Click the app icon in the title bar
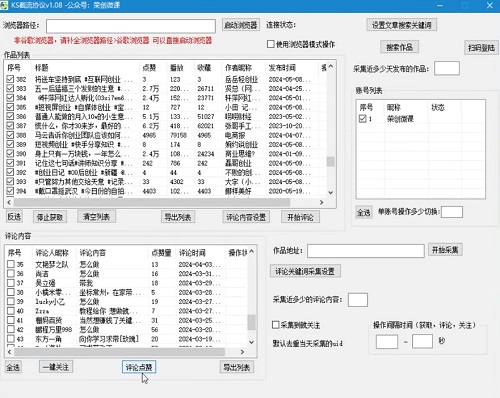 (x=4, y=5)
